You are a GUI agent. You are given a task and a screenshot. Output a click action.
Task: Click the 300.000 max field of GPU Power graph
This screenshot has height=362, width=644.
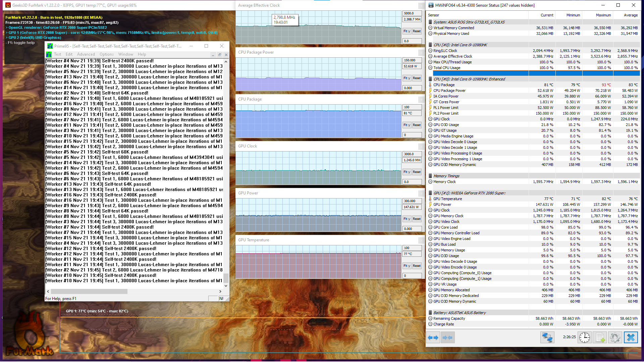[x=412, y=201]
